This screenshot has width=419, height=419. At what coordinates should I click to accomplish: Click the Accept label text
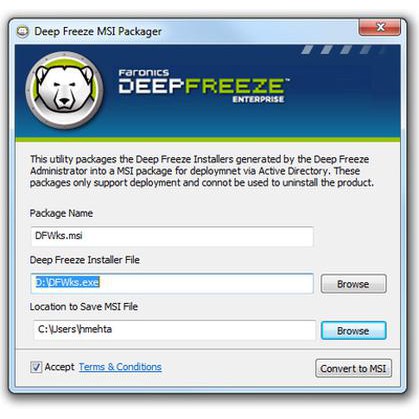coord(59,367)
